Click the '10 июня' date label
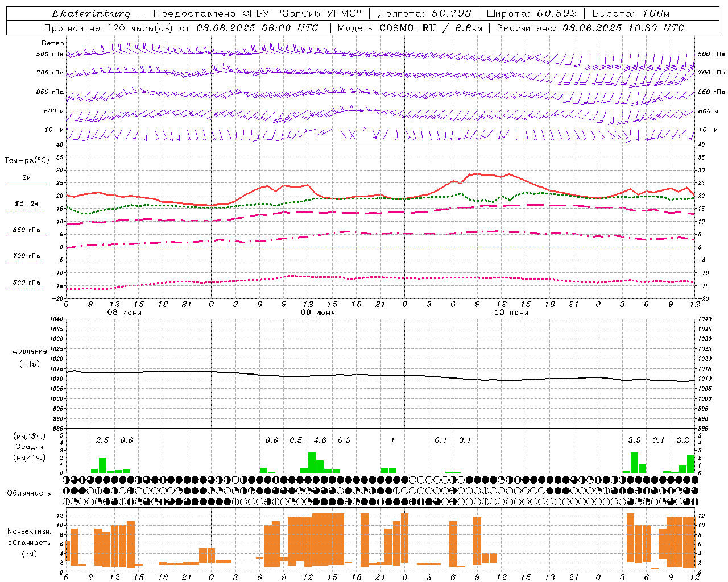The height and width of the screenshot is (582, 728). click(511, 313)
